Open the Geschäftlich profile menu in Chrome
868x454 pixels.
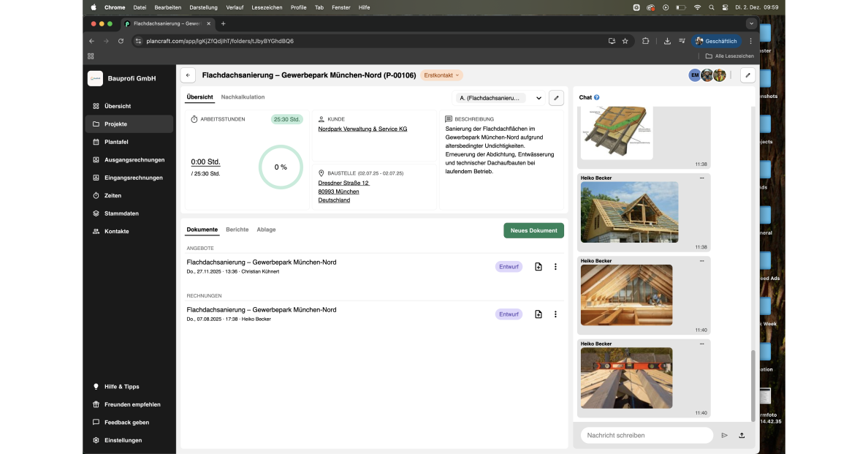[x=716, y=41]
